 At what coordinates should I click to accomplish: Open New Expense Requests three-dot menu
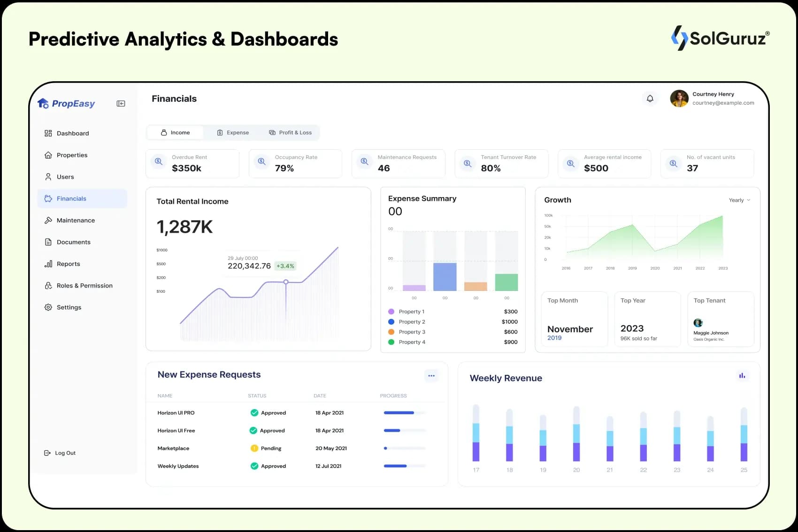tap(431, 376)
